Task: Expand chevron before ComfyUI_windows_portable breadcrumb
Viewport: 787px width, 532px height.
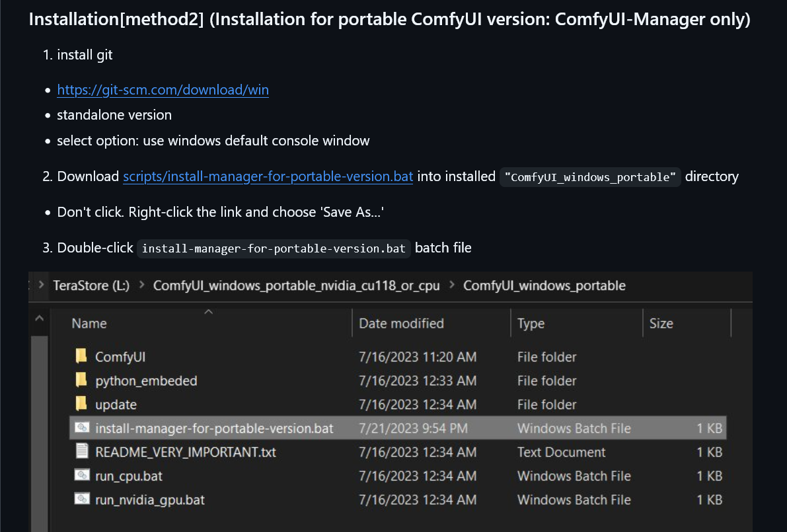Action: [452, 285]
